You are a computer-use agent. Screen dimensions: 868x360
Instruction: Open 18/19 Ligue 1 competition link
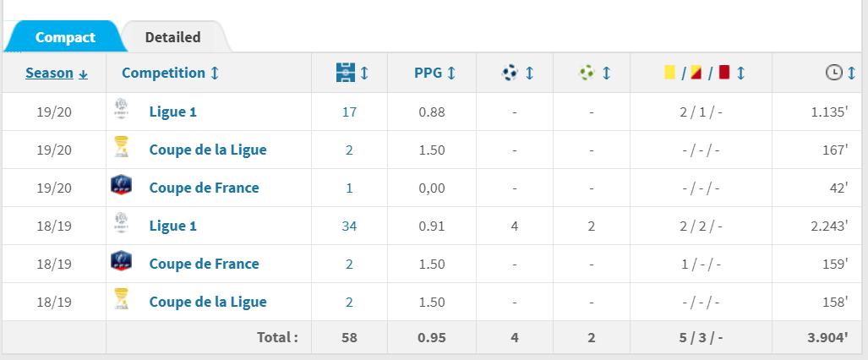click(x=172, y=226)
